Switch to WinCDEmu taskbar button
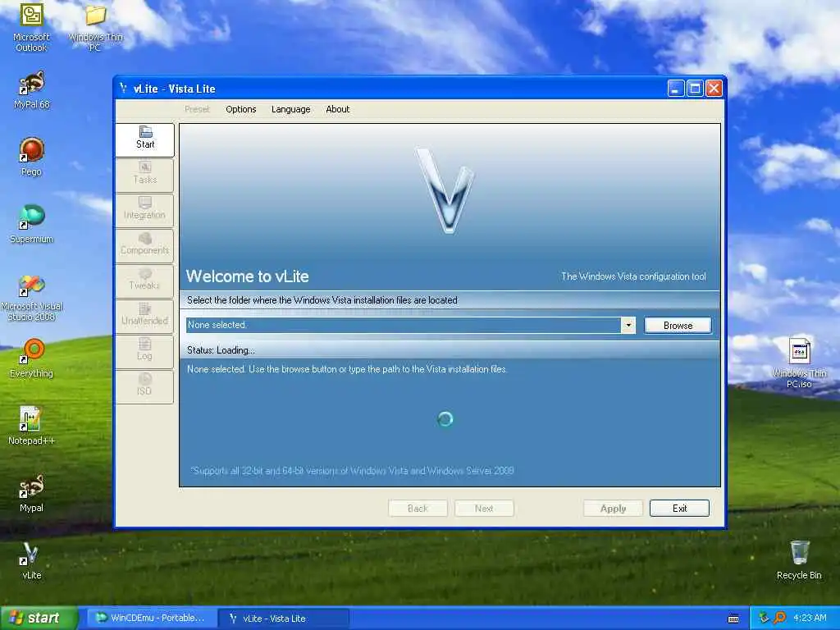The image size is (840, 630). tap(152, 619)
